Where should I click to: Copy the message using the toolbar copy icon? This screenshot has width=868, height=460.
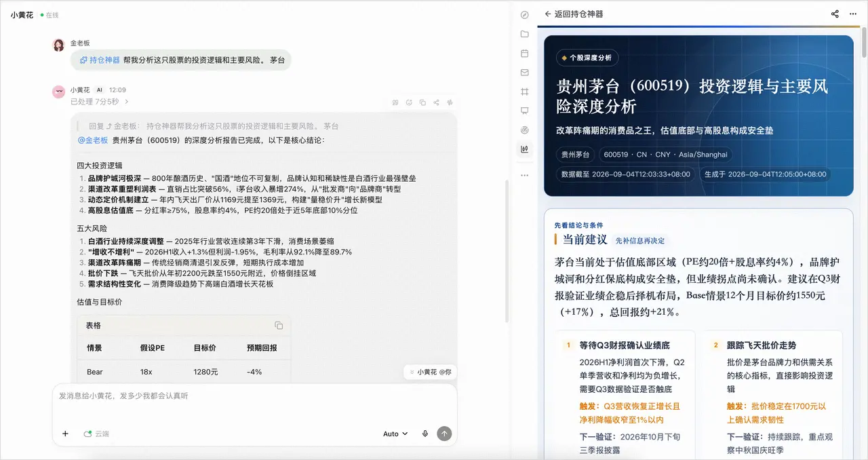click(x=422, y=102)
